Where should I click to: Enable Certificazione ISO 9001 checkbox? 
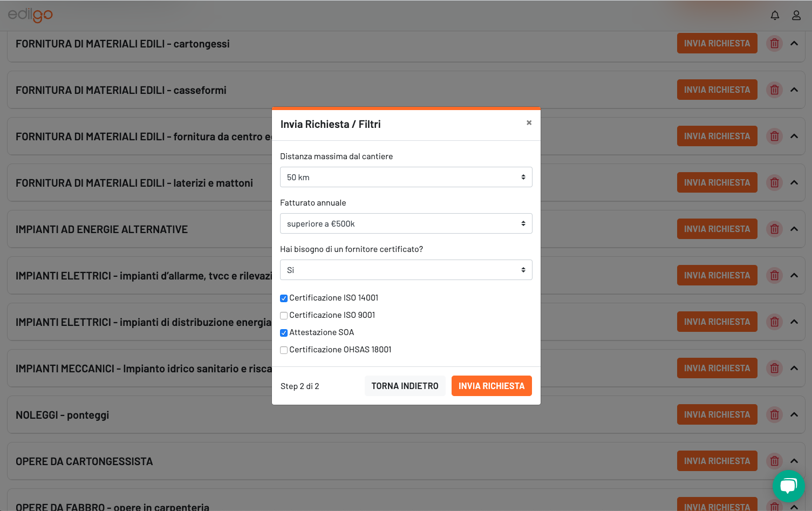tap(284, 316)
